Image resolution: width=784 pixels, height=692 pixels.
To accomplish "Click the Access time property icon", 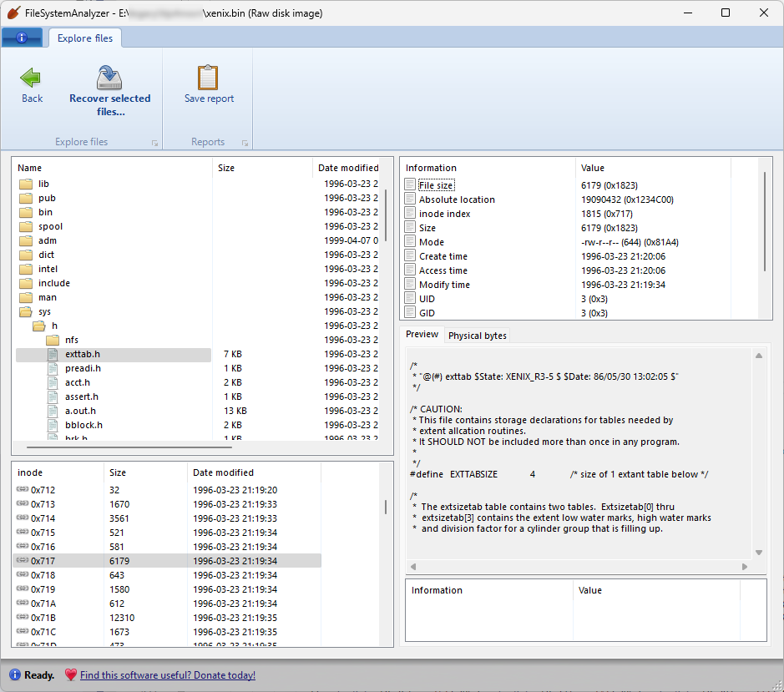I will (x=410, y=270).
